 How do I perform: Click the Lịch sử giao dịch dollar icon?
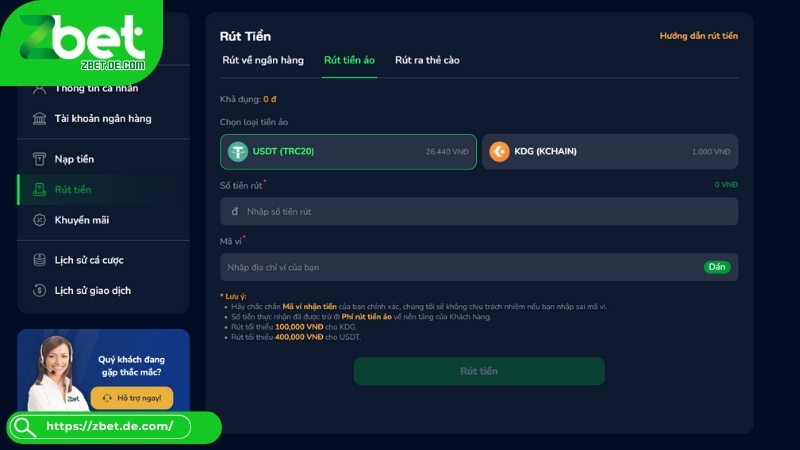click(39, 290)
